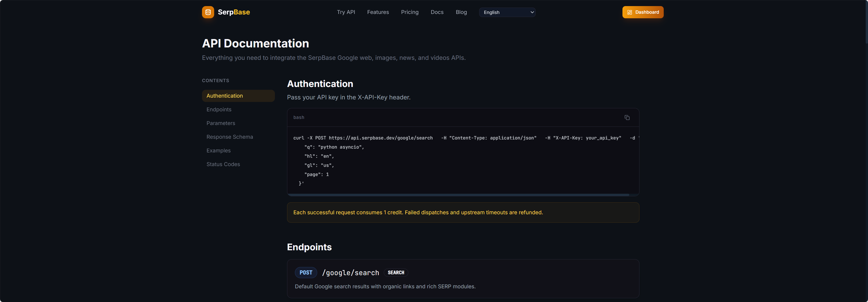Switch to the Pricing page
This screenshot has height=302, width=868.
410,12
